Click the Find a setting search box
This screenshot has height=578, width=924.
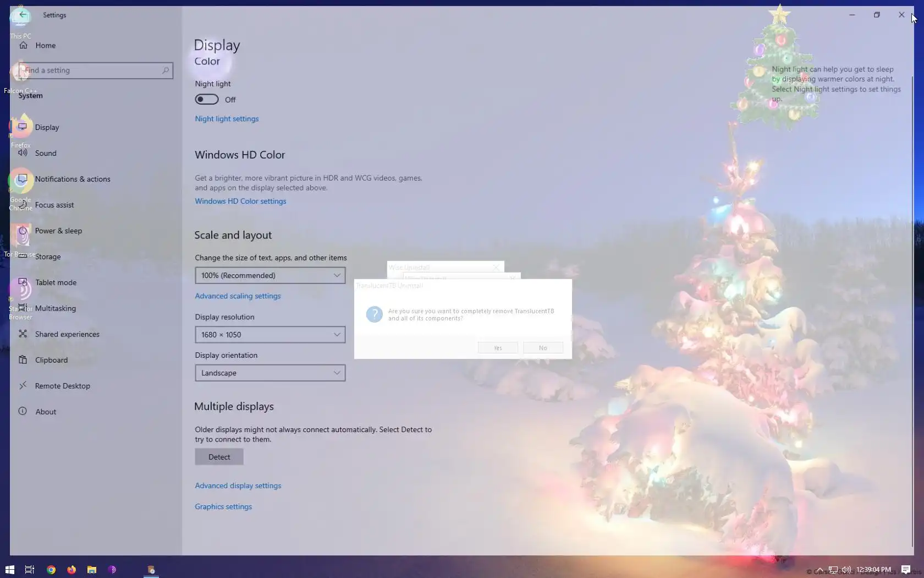point(96,70)
